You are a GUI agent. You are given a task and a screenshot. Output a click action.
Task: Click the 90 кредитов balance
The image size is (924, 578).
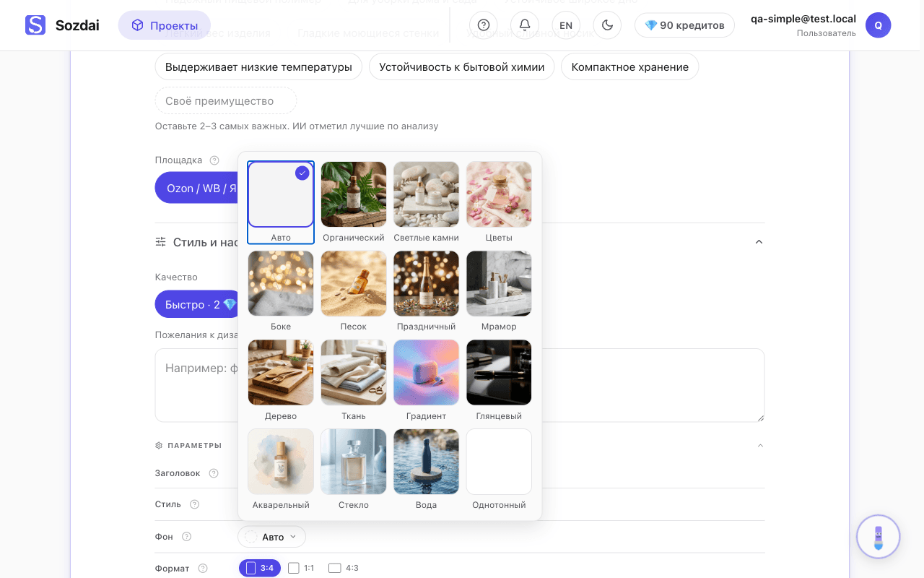[x=684, y=25]
